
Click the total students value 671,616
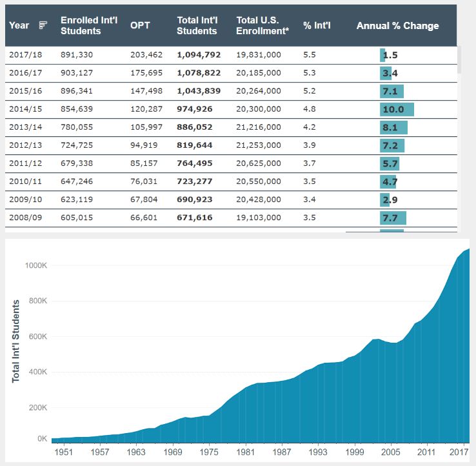point(195,218)
